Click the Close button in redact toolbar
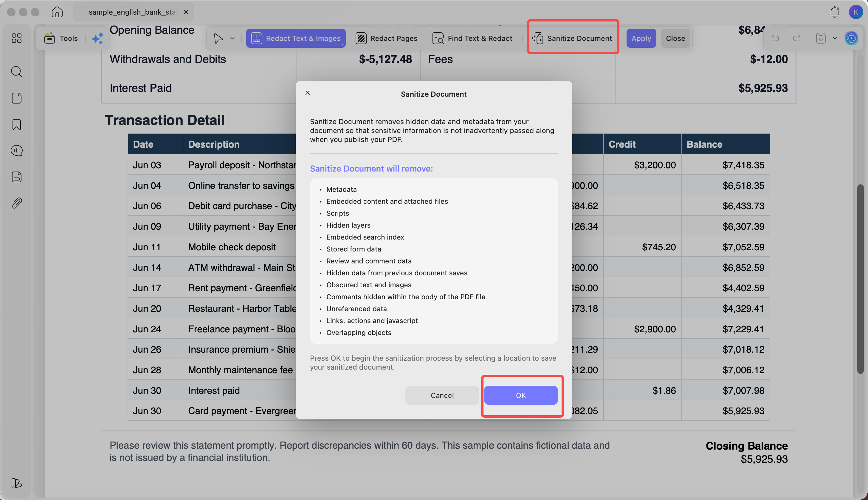Image resolution: width=868 pixels, height=500 pixels. 675,38
